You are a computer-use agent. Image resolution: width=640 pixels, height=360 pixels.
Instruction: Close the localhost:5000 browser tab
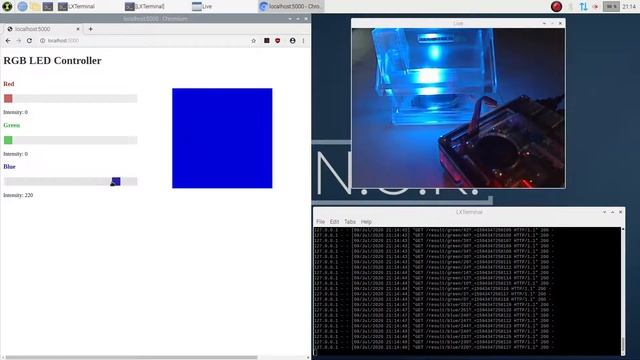[78, 29]
